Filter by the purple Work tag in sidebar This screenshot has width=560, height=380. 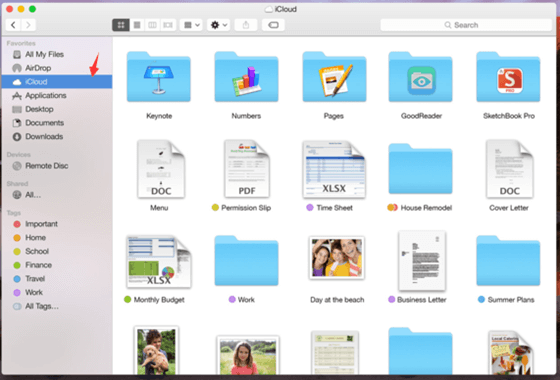(x=57, y=292)
